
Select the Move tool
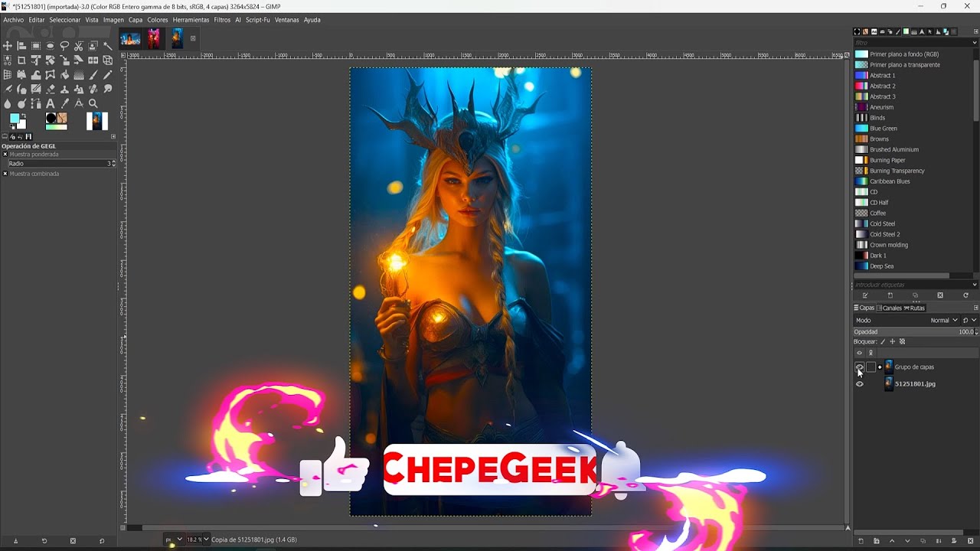click(x=8, y=46)
